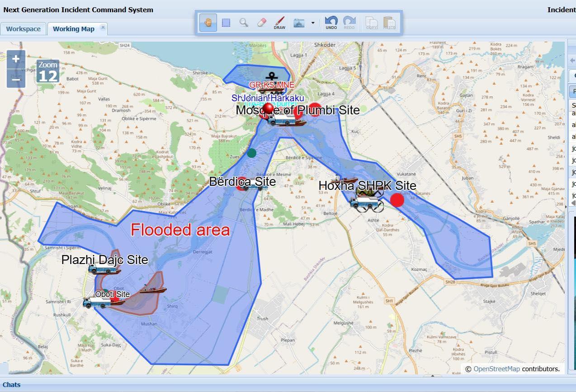This screenshot has height=392, width=576.
Task: Select the hand pan tool
Action: click(x=208, y=23)
